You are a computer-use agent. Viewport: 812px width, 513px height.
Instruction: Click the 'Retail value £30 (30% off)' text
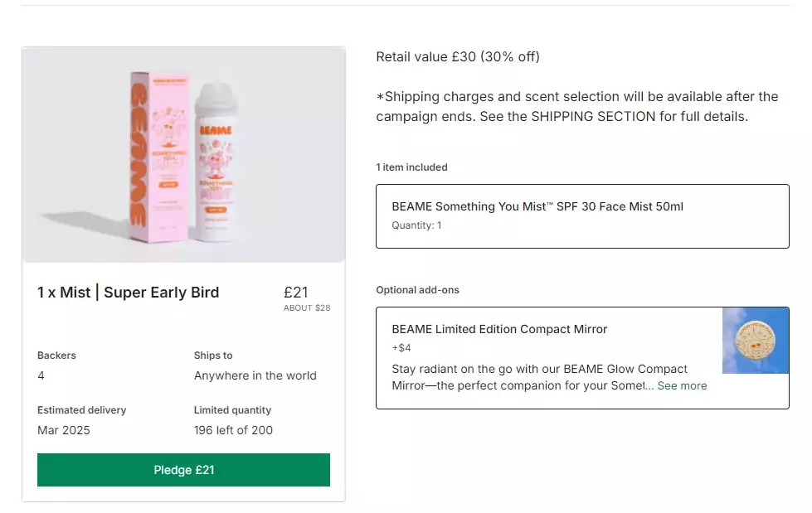457,57
